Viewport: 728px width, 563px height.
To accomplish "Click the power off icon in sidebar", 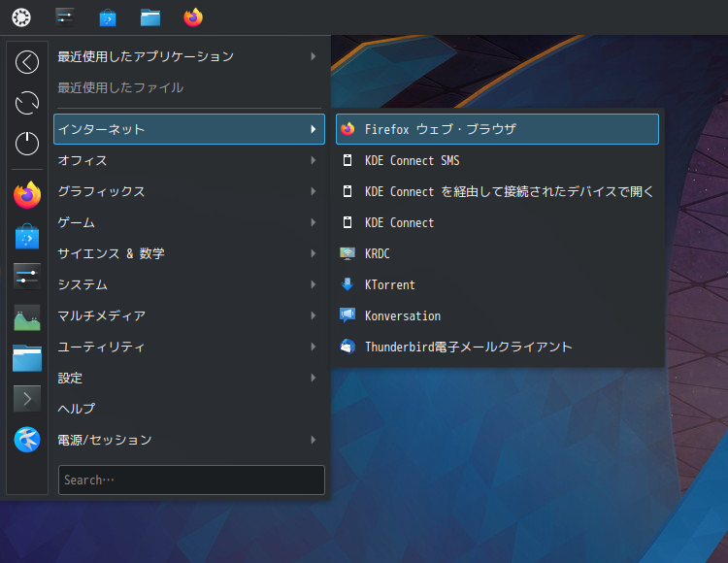I will click(27, 144).
